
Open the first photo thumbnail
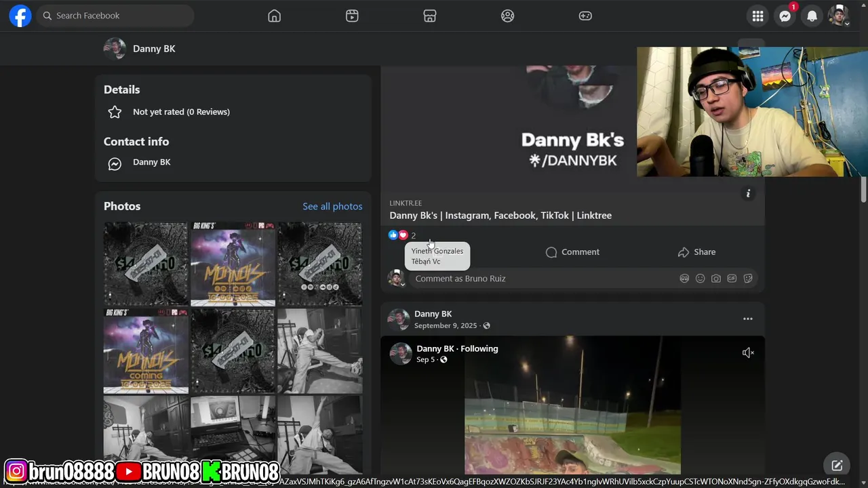(146, 264)
